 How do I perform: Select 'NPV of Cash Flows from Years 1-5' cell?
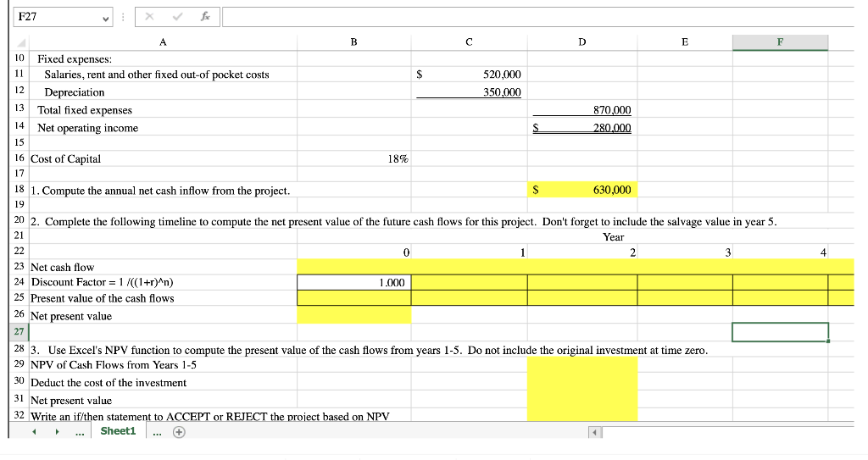[x=163, y=365]
